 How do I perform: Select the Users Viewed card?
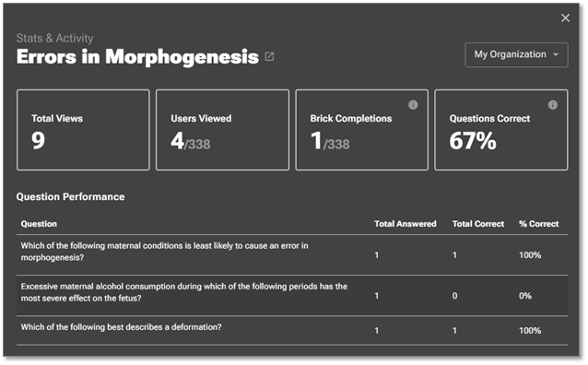point(222,130)
